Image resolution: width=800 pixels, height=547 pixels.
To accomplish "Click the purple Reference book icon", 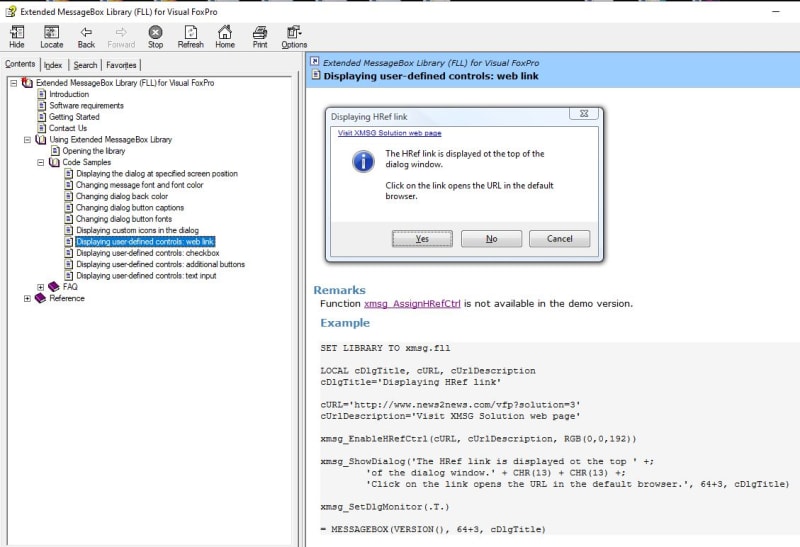I will pyautogui.click(x=40, y=298).
